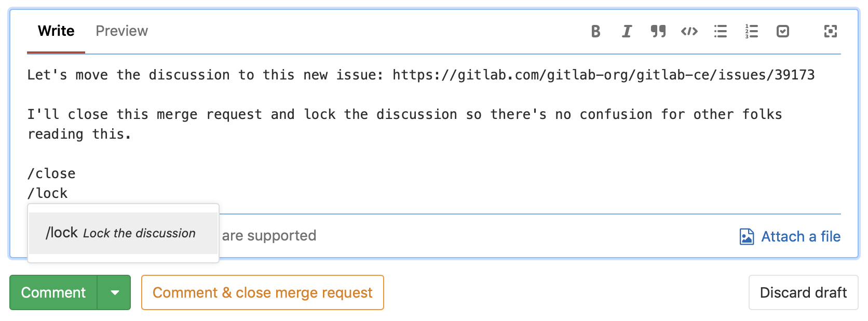Switch to the Preview tab

(121, 31)
